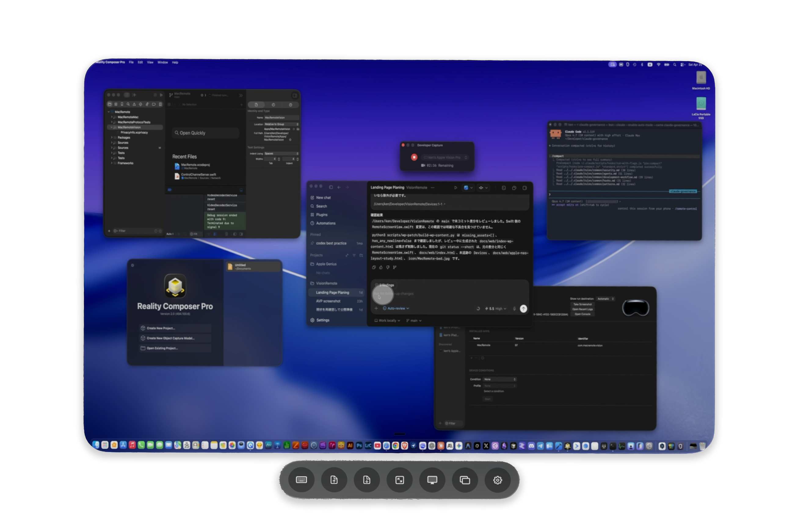Run the project with Xcode play button
The height and width of the screenshot is (532, 798).
click(x=161, y=95)
